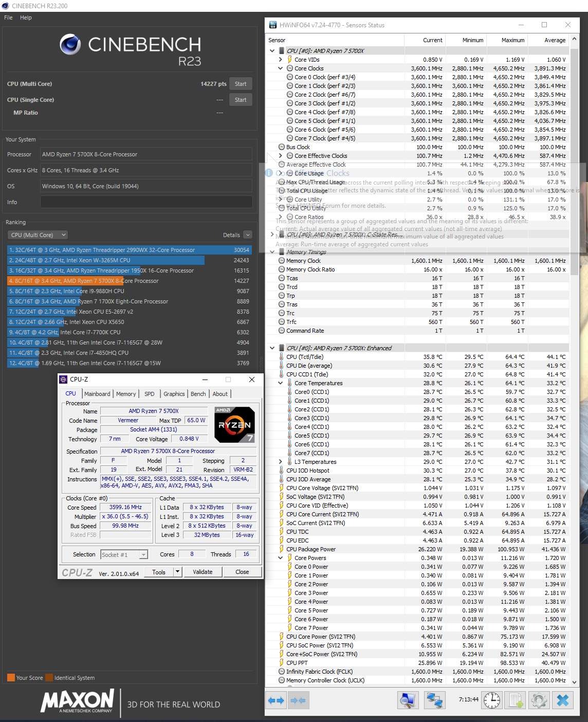Screen dimensions: 588x722
Task: Open HWiNFO sensor settings gear icon
Action: [539, 700]
